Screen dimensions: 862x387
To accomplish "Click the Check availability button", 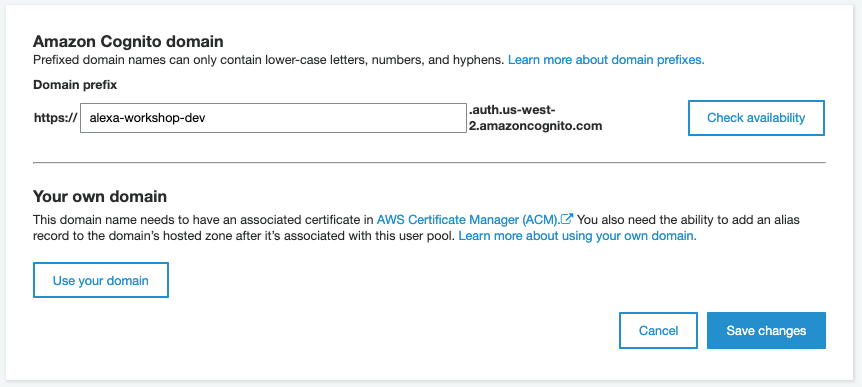I will click(x=756, y=118).
